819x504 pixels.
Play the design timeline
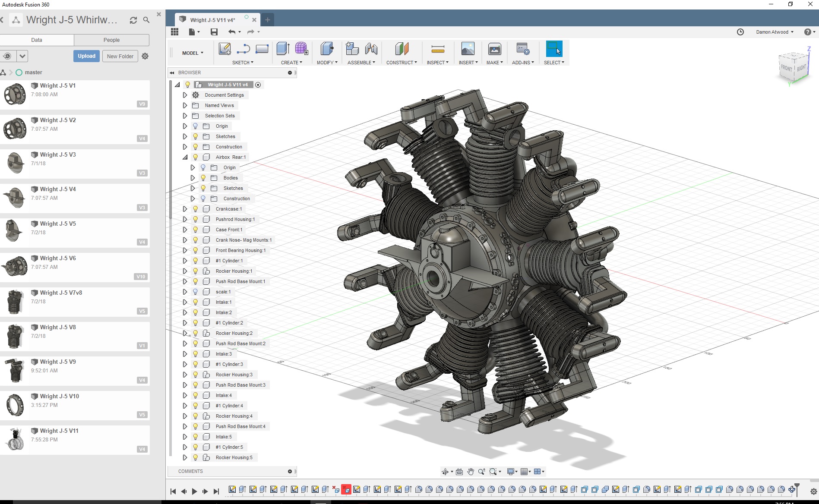coord(194,491)
